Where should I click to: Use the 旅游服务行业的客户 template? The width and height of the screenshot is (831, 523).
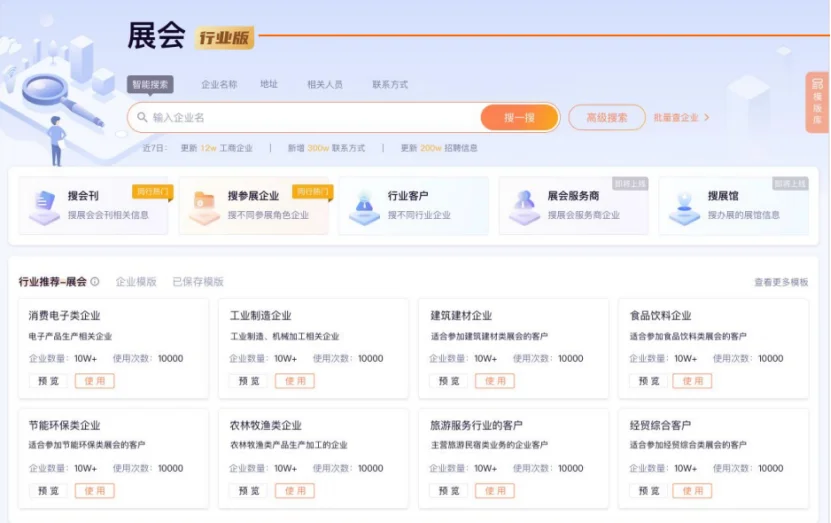(x=494, y=491)
